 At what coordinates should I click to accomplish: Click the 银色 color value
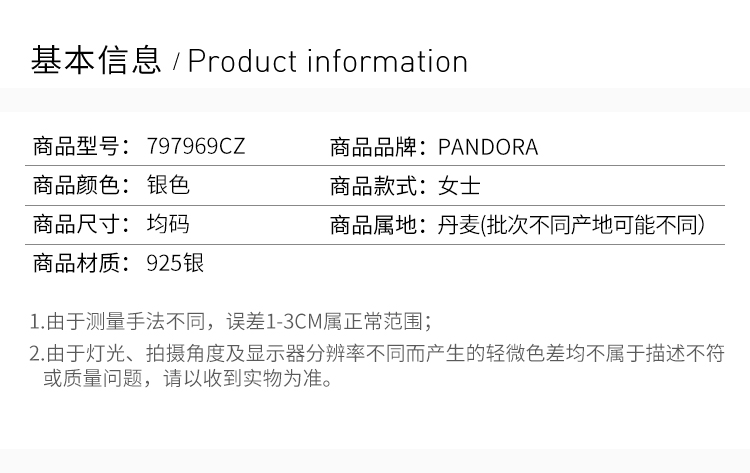(168, 186)
